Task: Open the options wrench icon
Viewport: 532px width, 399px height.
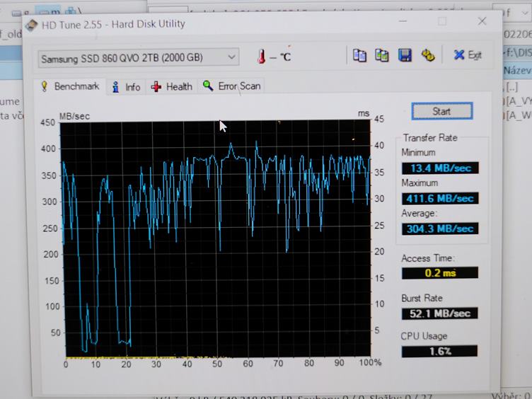Action: point(427,55)
